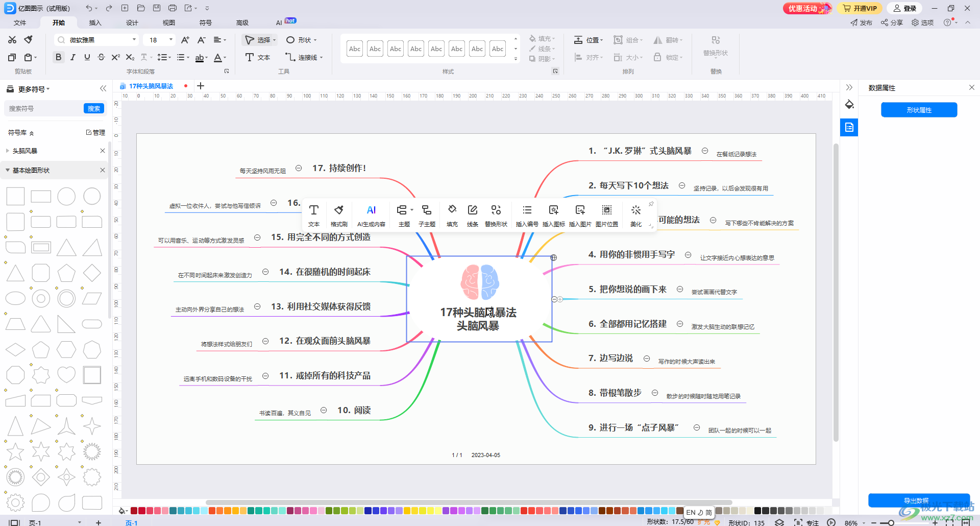Click the zoom slider handle
This screenshot has width=980, height=526.
[x=891, y=522]
